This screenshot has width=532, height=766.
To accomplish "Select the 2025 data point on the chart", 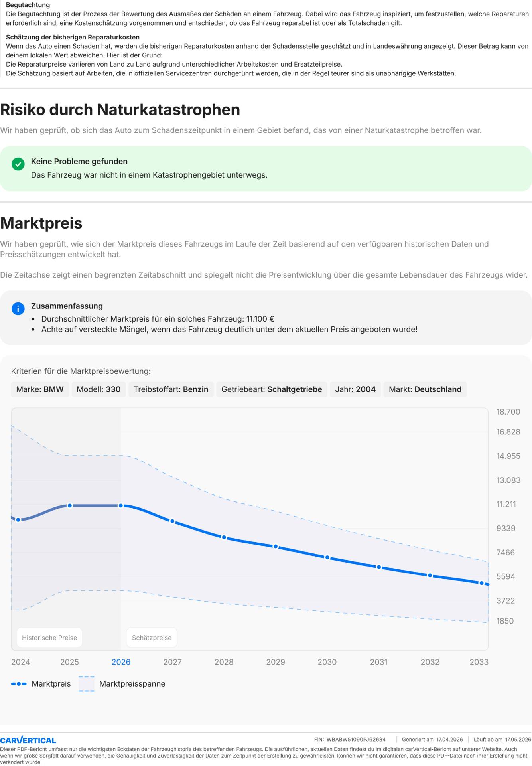I will click(70, 506).
